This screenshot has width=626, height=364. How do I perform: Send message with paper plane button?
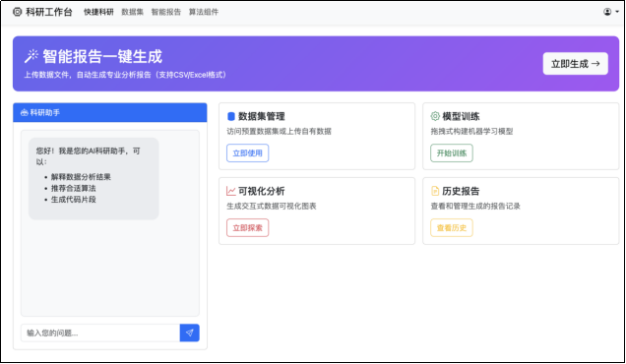190,333
